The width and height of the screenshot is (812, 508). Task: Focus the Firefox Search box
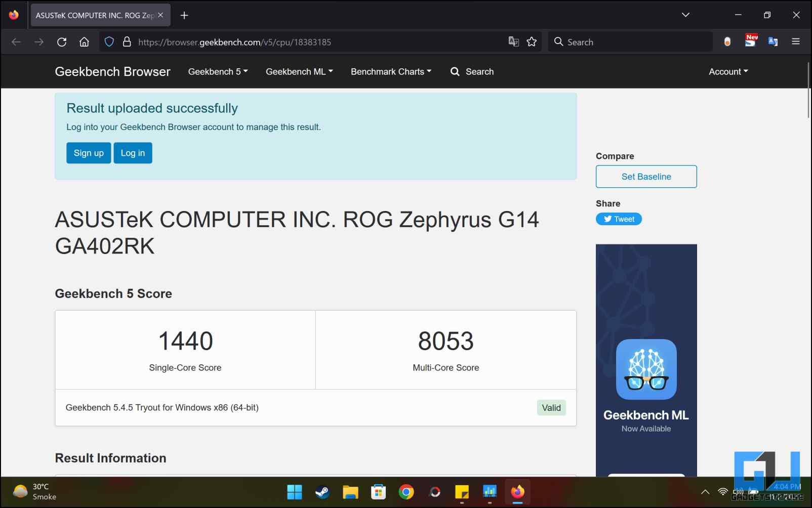(x=630, y=42)
